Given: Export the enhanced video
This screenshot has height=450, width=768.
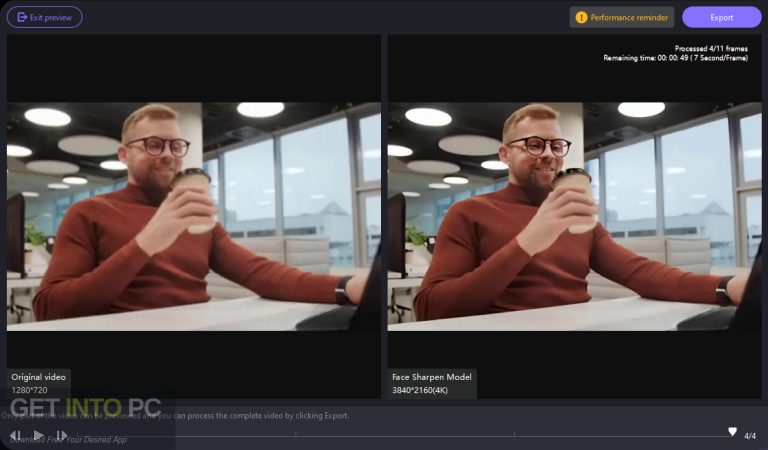Looking at the screenshot, I should point(721,17).
